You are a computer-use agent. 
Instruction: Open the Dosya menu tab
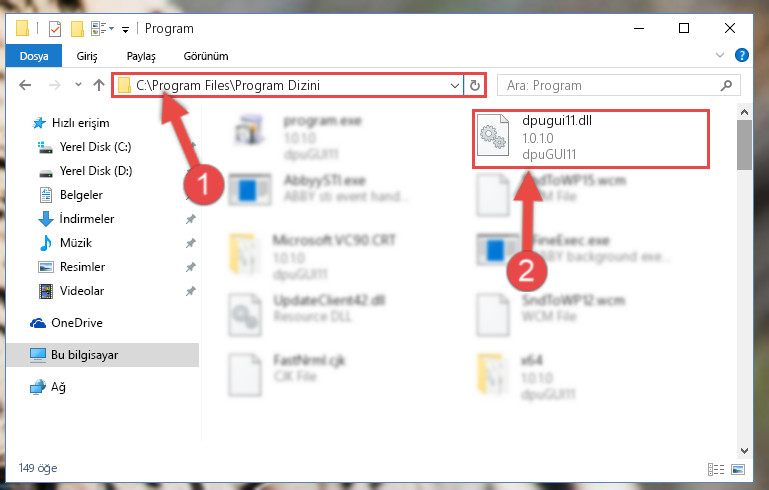pyautogui.click(x=34, y=55)
